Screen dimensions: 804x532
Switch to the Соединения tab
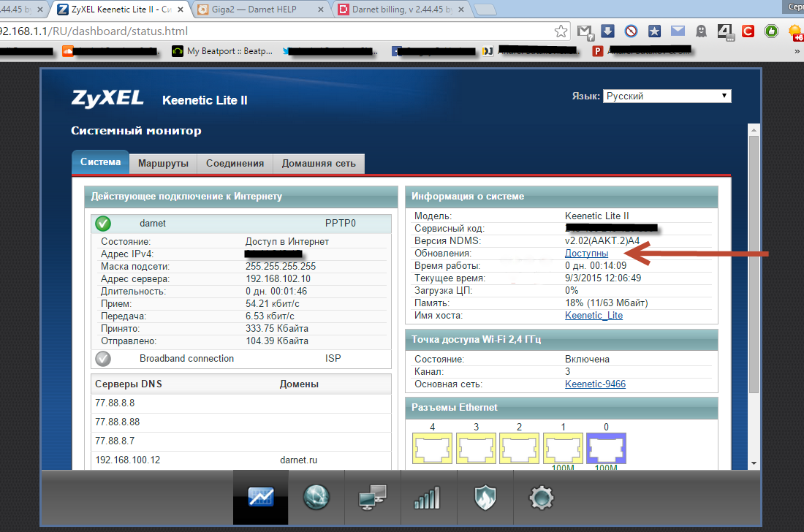[x=235, y=164]
